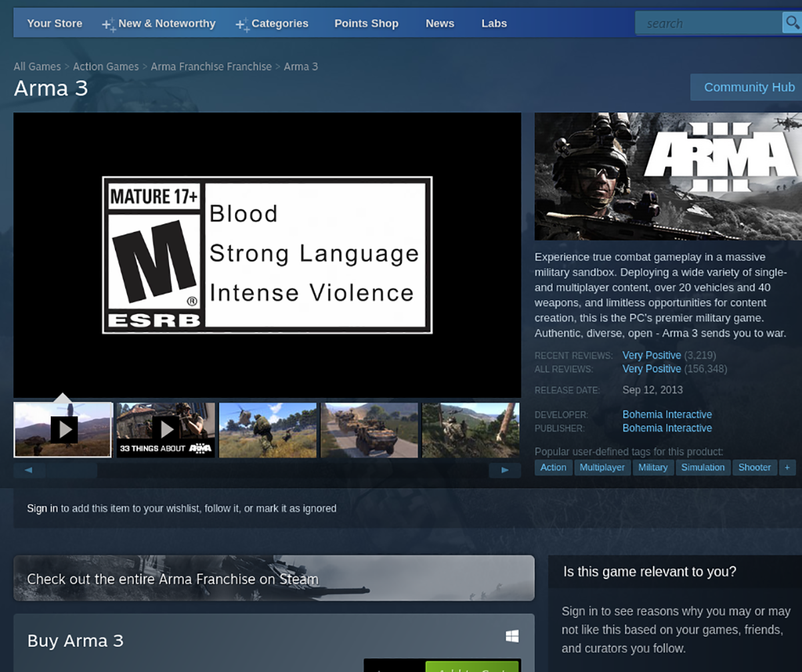Go to All Games breadcrumb
The image size is (802, 672).
coord(37,66)
